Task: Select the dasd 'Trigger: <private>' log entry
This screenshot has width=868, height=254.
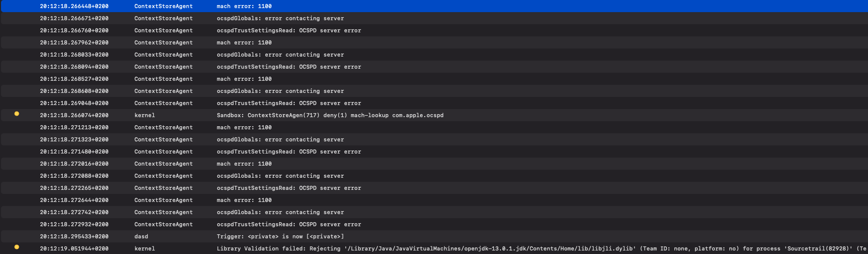Action: [434, 236]
